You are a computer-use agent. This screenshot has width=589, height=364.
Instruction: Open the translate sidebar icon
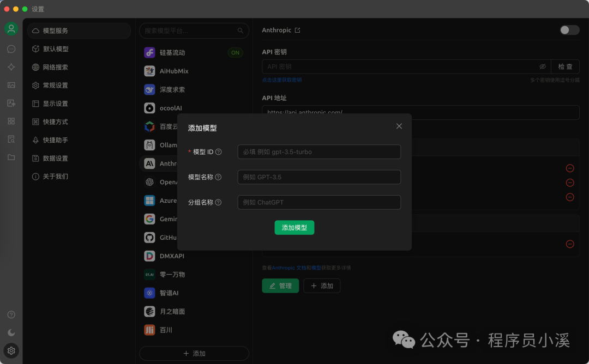pos(11,103)
